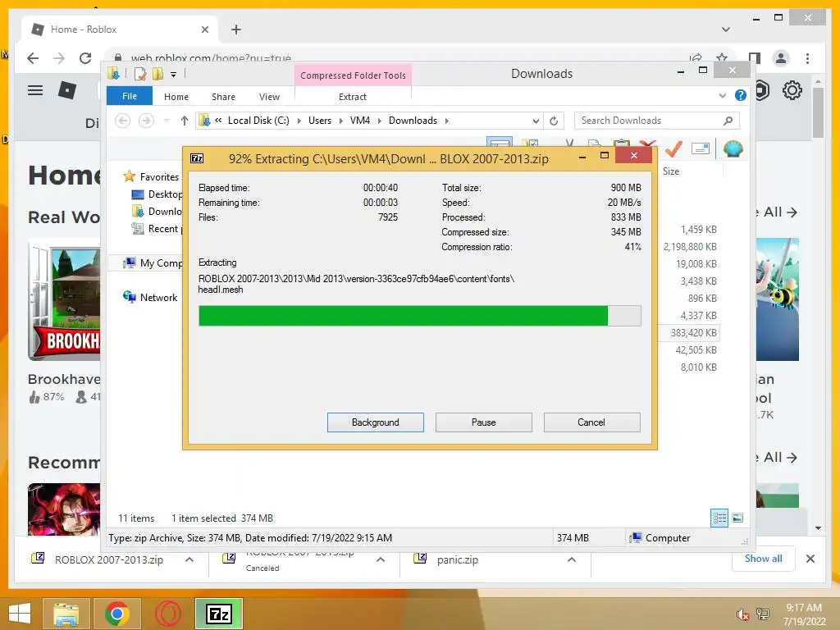Open the Chrome tab search chevron

[725, 30]
